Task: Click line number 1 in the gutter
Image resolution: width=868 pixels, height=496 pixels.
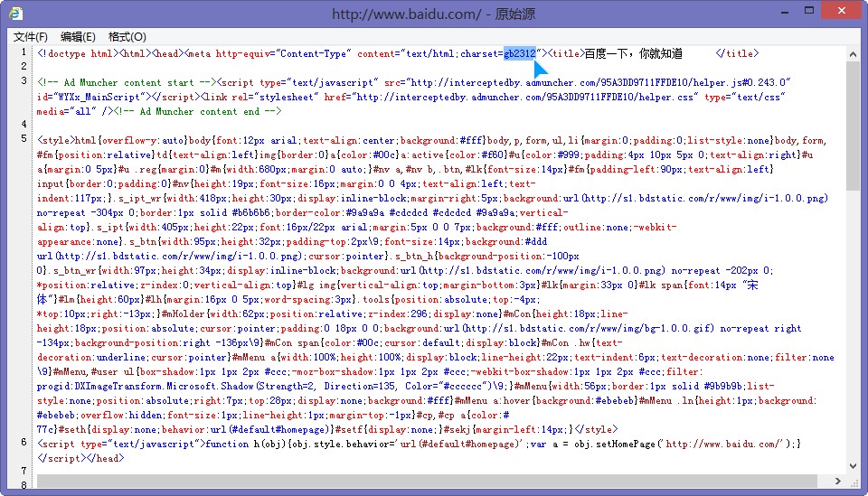Action: click(24, 52)
